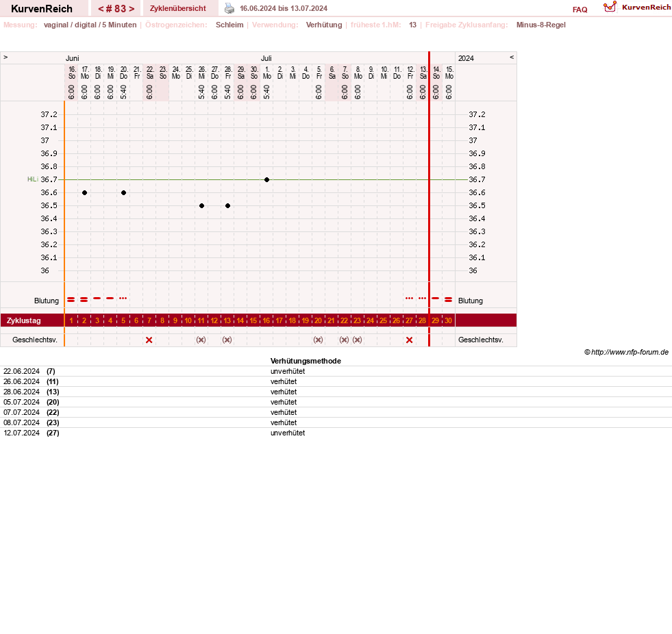672x634 pixels.
Task: Click the spotting dots on cycle day 27
Action: click(x=409, y=298)
